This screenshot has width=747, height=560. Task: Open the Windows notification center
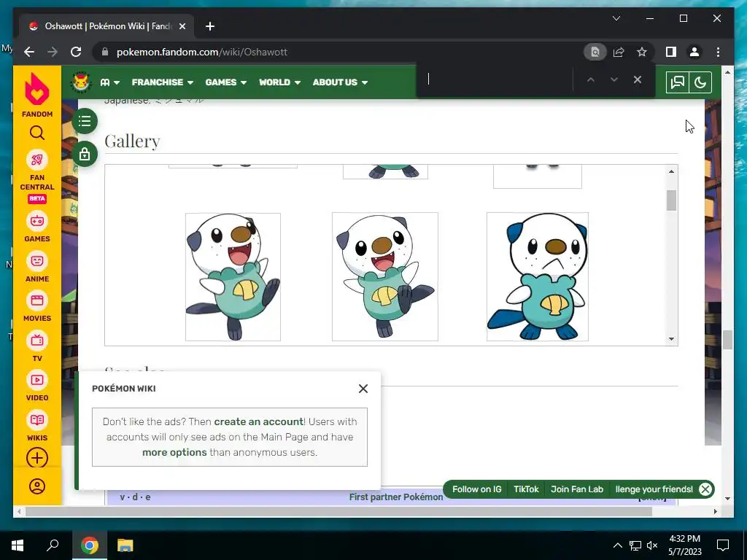(x=723, y=545)
